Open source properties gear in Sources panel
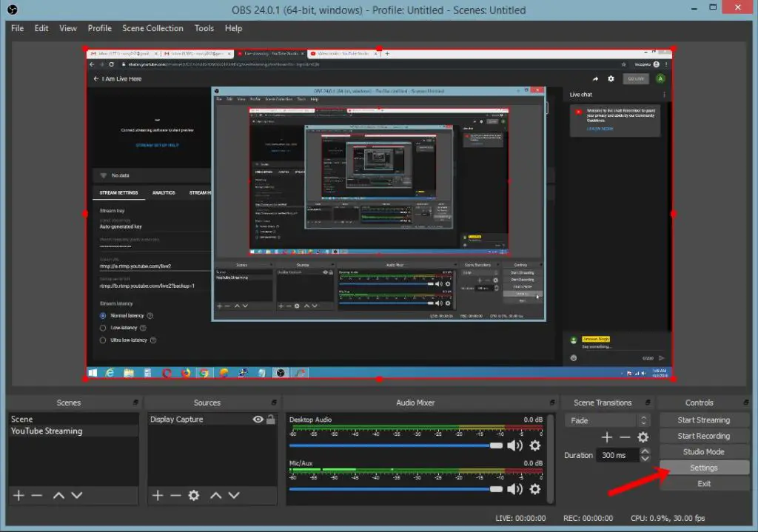 [x=194, y=495]
